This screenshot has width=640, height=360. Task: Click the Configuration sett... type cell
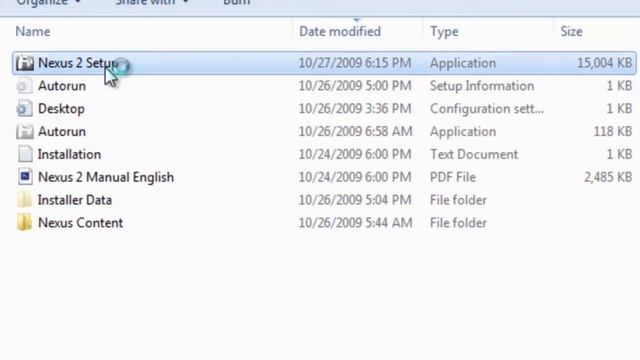pyautogui.click(x=487, y=109)
